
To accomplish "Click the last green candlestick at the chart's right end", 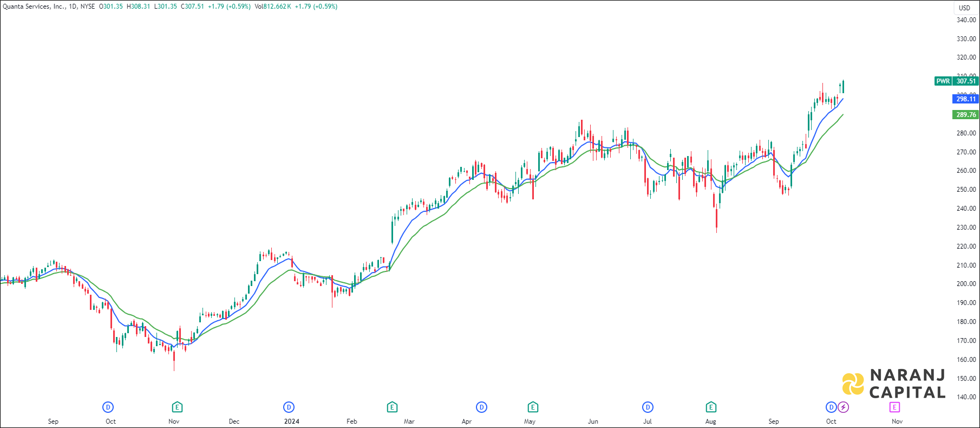I will (843, 87).
